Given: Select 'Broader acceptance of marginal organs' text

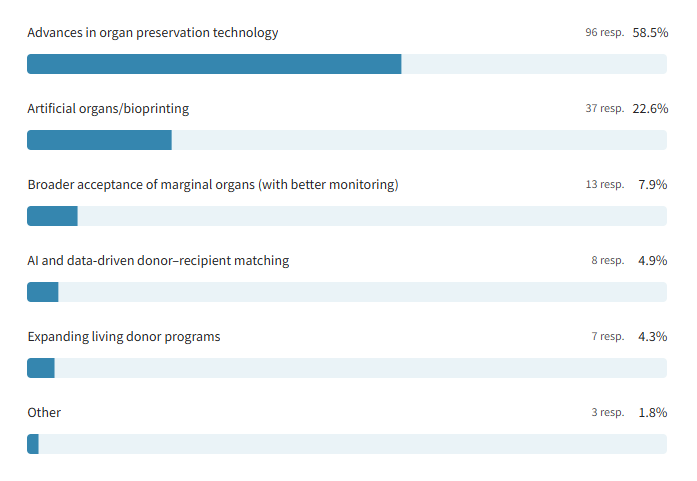Looking at the screenshot, I should (x=213, y=185).
